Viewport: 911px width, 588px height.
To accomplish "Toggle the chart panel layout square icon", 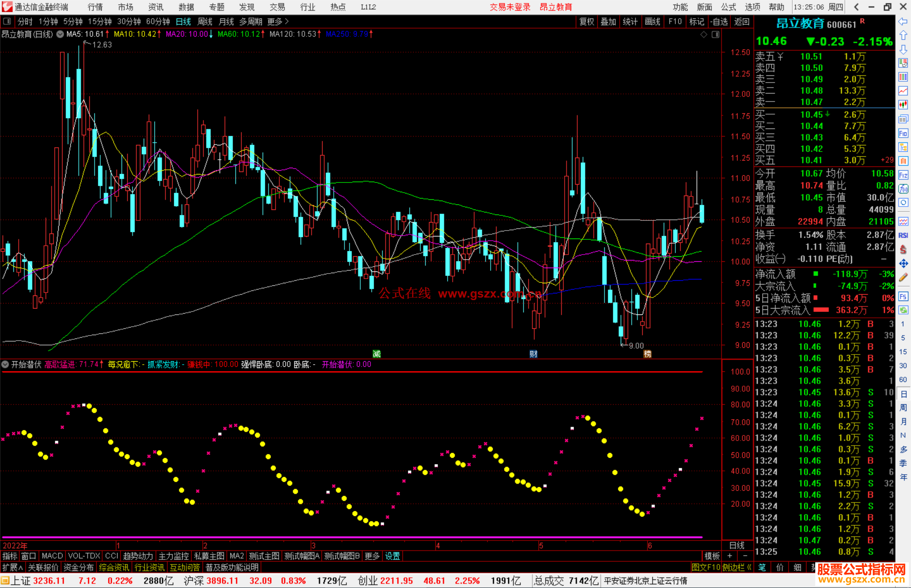I will (715, 35).
